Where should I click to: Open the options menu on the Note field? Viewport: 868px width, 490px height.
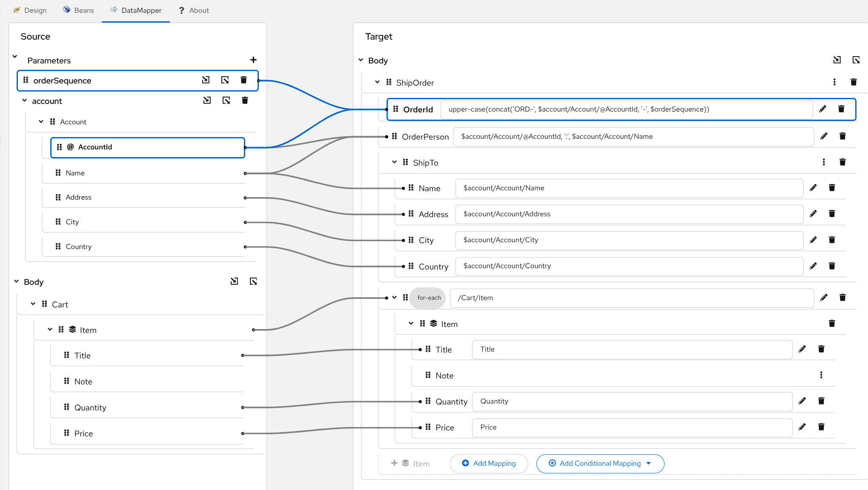(x=821, y=375)
